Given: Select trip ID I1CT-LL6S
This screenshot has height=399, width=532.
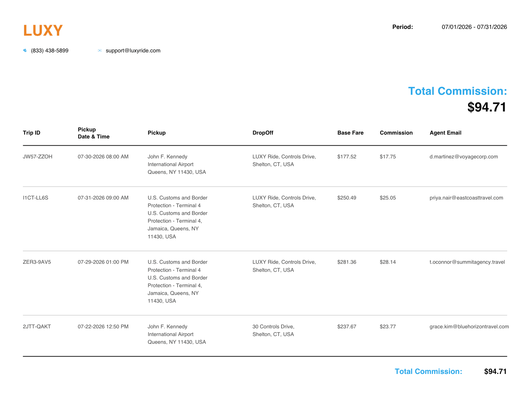Looking at the screenshot, I should 35,198.
